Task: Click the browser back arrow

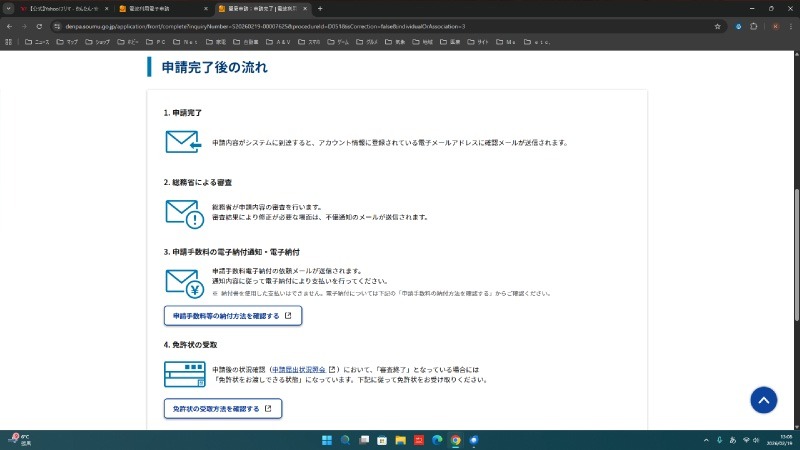Action: click(x=9, y=26)
